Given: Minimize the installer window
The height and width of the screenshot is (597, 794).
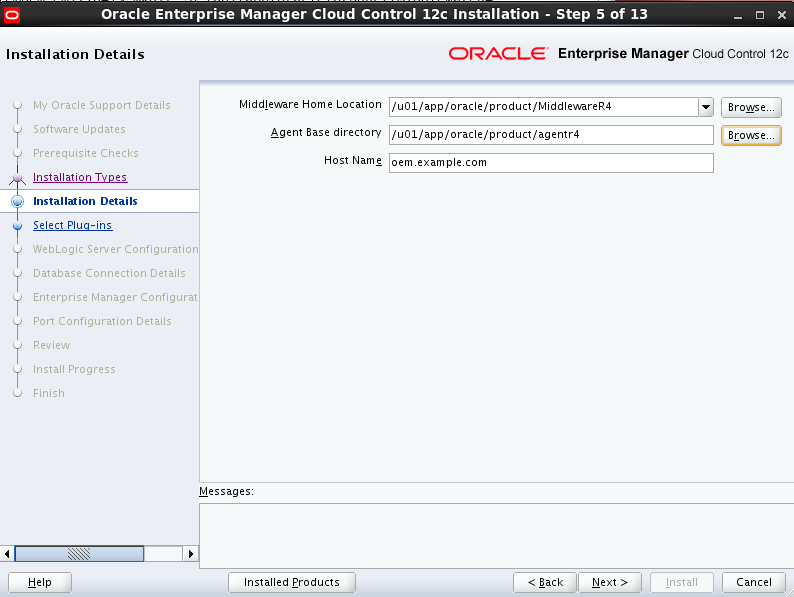Looking at the screenshot, I should [x=738, y=16].
